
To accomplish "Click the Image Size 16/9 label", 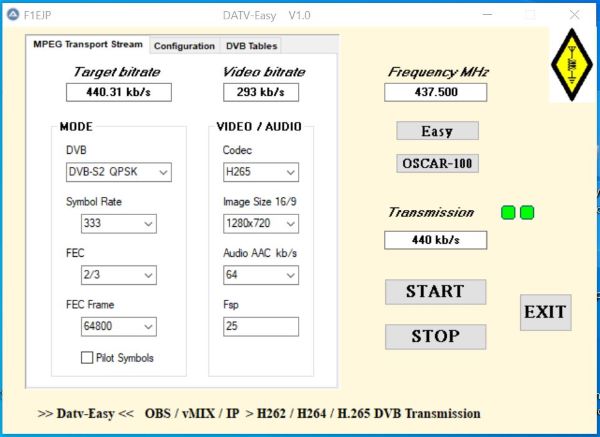I will coord(260,202).
